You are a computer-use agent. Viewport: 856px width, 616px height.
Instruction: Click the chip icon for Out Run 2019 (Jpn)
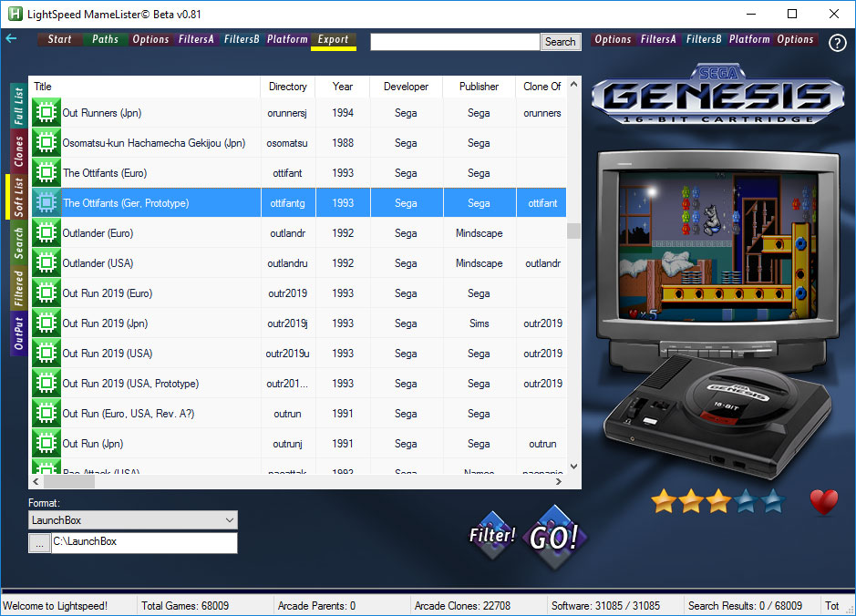pyautogui.click(x=46, y=323)
